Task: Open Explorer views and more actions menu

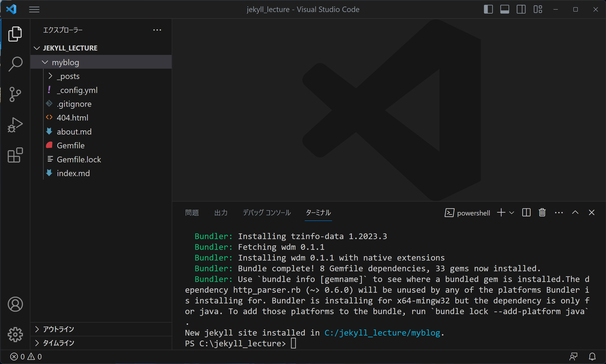Action: pos(157,30)
